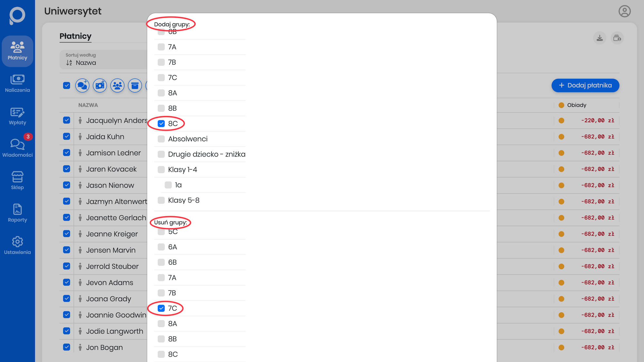This screenshot has height=362, width=644.
Task: Open Ustawienia settings gear
Action: pyautogui.click(x=17, y=245)
